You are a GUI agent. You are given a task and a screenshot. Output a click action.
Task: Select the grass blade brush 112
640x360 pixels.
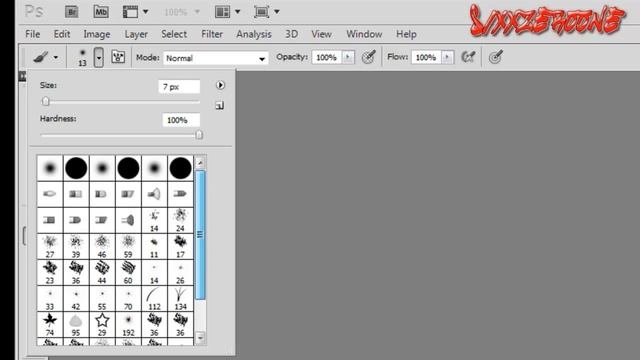[x=154, y=299]
